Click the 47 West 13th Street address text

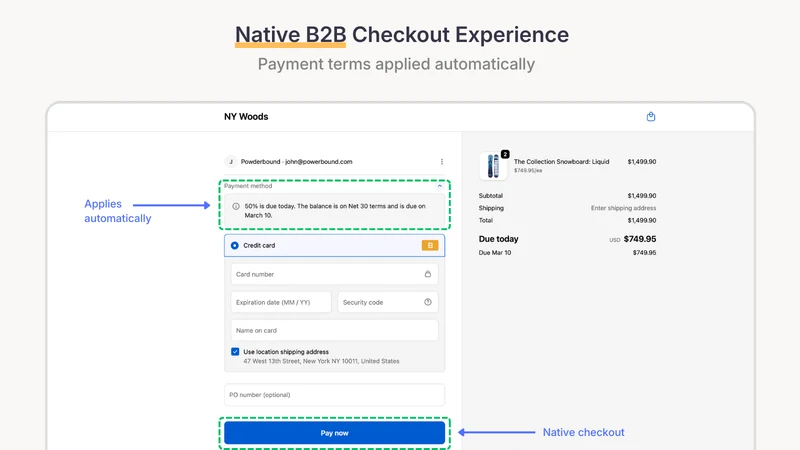pos(321,361)
